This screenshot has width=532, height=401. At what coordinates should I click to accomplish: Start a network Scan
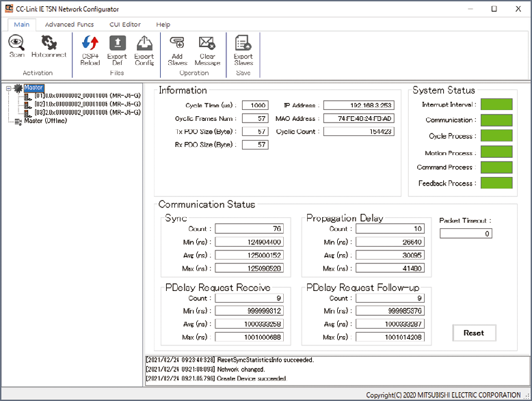(16, 46)
